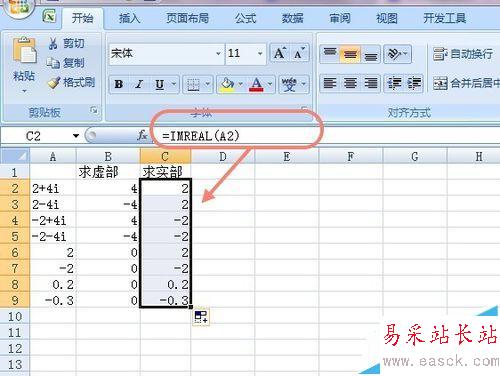Select column A header
Image resolution: width=500 pixels, height=376 pixels.
click(53, 156)
